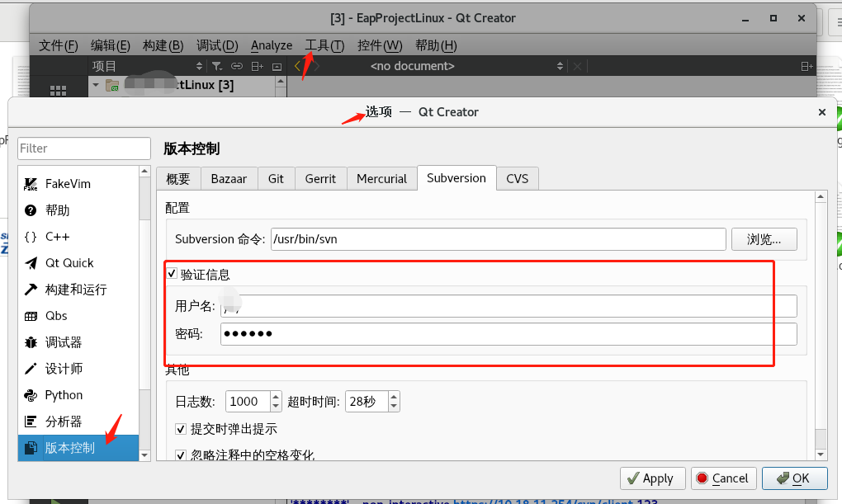
Task: Click editor split icon at far right
Action: click(806, 66)
